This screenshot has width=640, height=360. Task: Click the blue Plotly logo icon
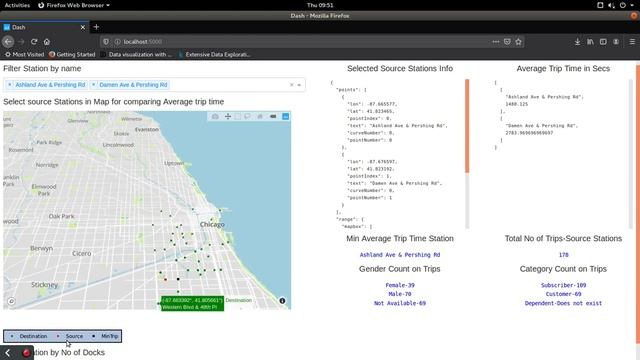coord(286,117)
